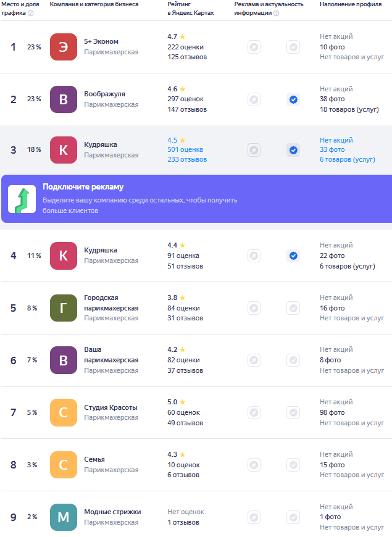Open the blue '6 товаров (услуг)' link
Viewport: 392px width, 537px height.
pyautogui.click(x=348, y=160)
